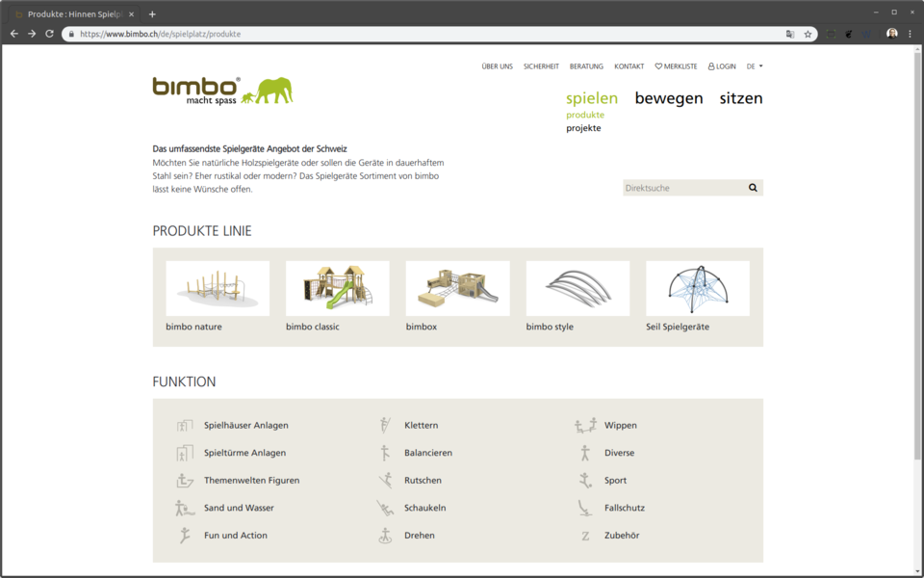The image size is (924, 578).
Task: Switch to the Produkte browser tab
Action: pyautogui.click(x=75, y=14)
